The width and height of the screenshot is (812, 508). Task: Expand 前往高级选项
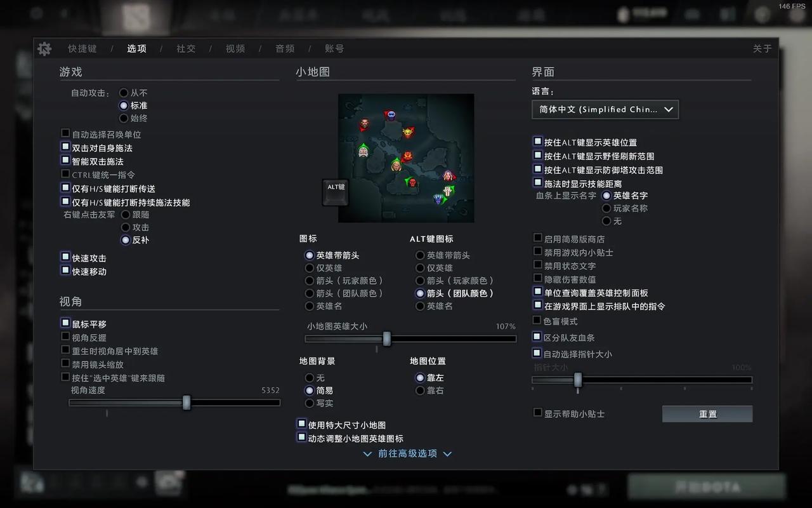pos(407,453)
